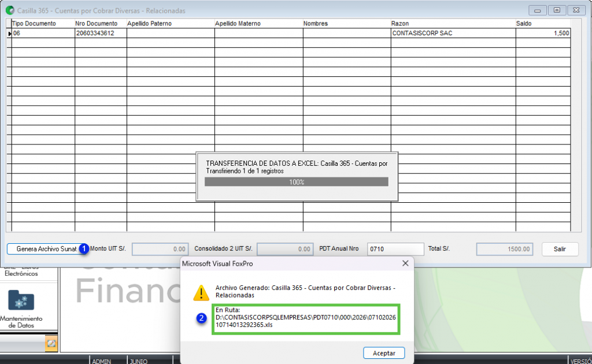Select the Saldo cell showing 1,500
Screen dimensions: 592x364
pyautogui.click(x=543, y=33)
